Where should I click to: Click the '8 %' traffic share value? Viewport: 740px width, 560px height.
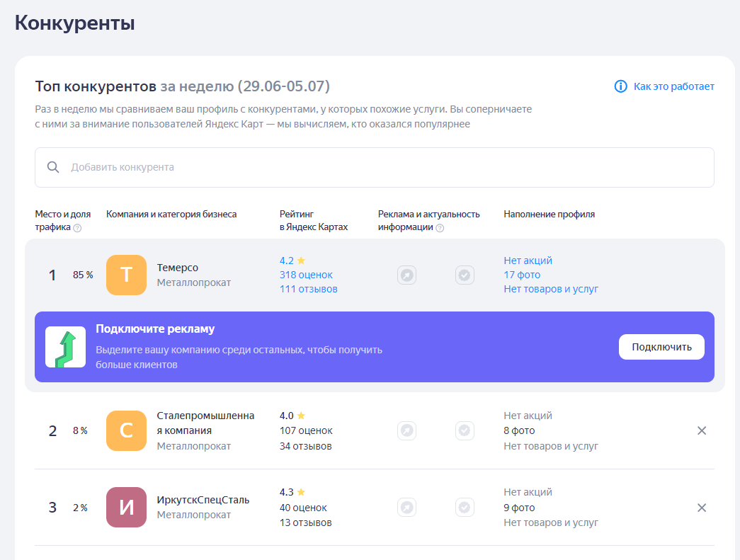pos(80,430)
